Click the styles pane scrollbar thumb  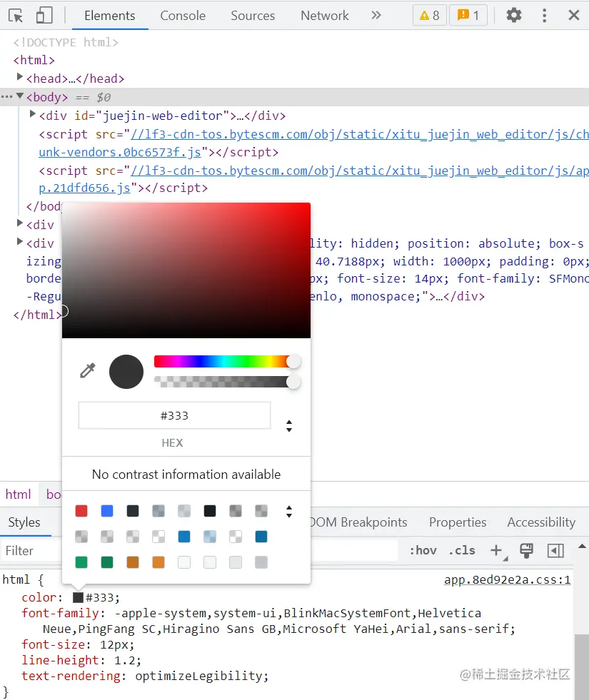pyautogui.click(x=582, y=667)
